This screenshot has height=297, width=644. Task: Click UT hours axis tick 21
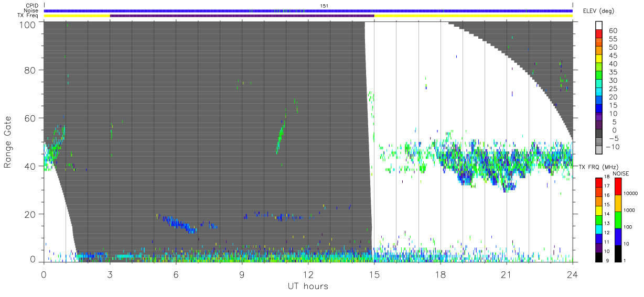pyautogui.click(x=506, y=274)
